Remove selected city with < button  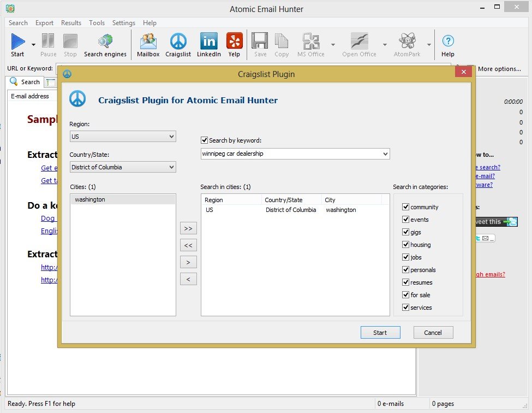188,279
